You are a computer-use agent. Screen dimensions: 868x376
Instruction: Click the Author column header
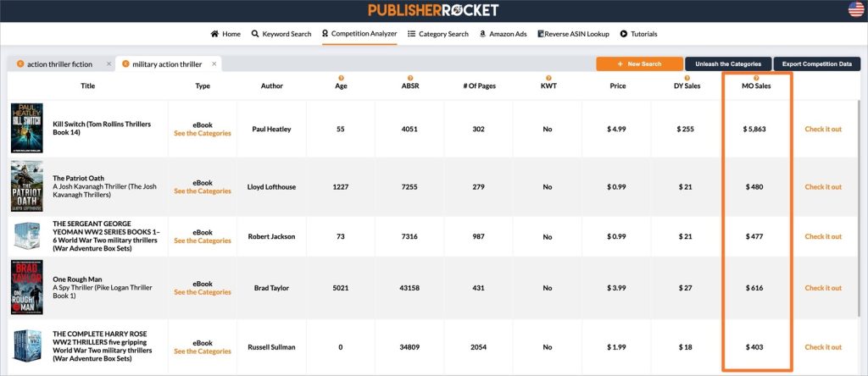coord(272,86)
